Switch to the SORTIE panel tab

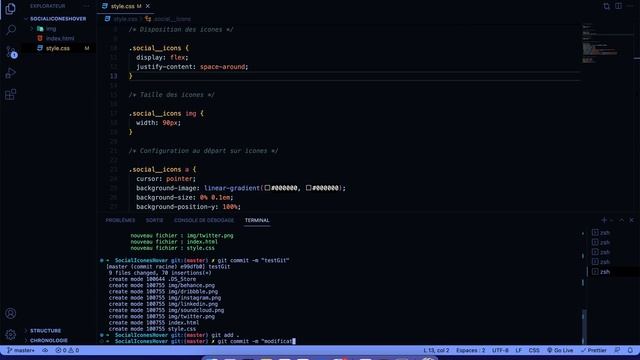(x=154, y=220)
